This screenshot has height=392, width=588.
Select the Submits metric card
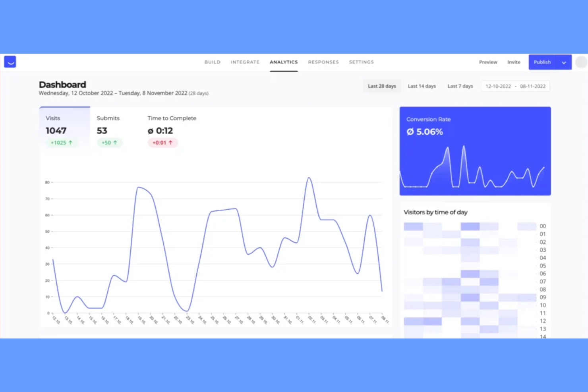click(x=109, y=131)
